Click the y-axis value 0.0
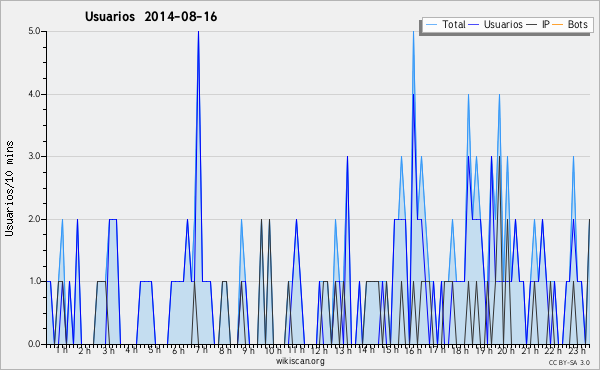The image size is (600, 370). coord(34,344)
